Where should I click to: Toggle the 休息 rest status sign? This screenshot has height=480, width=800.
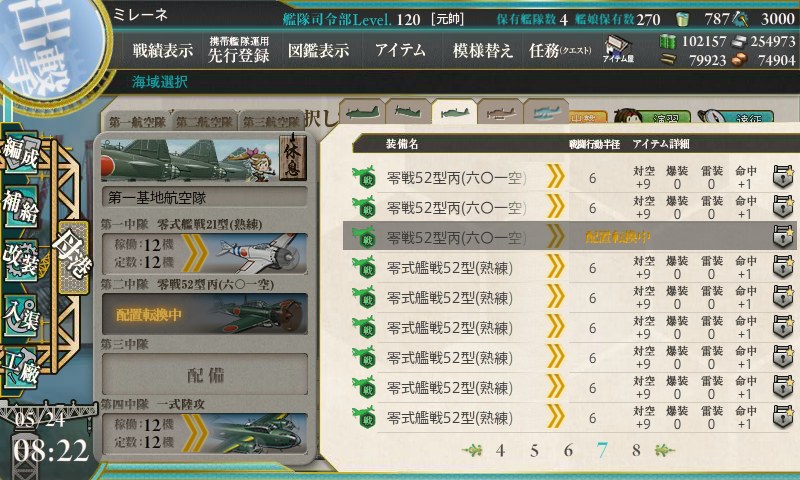[x=292, y=158]
